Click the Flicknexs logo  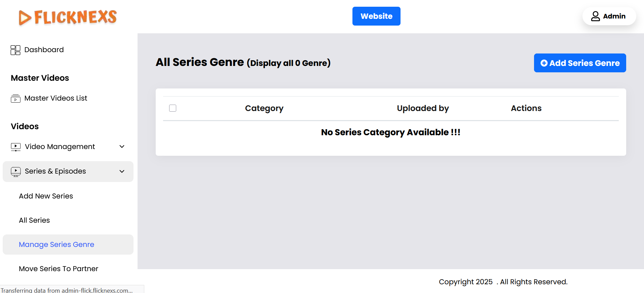(68, 17)
